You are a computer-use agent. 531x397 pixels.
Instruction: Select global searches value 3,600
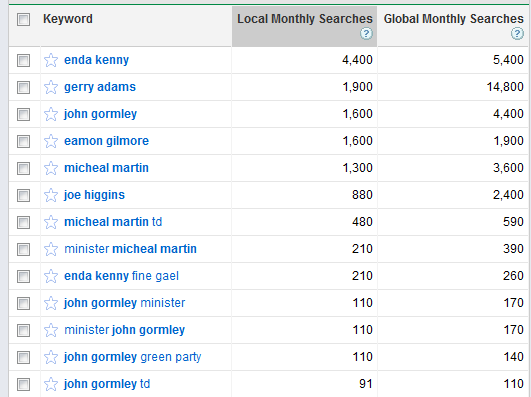[508, 168]
